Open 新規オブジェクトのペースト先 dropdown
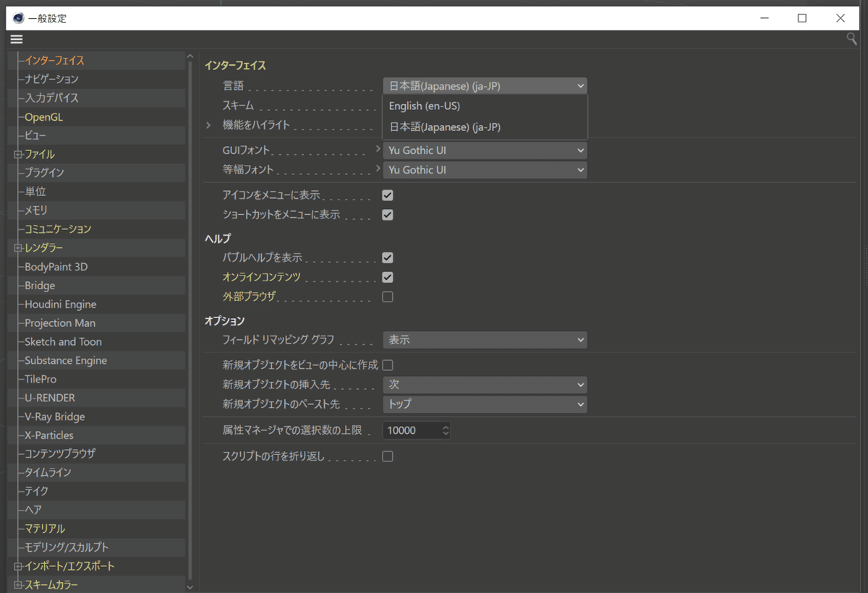The height and width of the screenshot is (593, 868). coord(485,404)
